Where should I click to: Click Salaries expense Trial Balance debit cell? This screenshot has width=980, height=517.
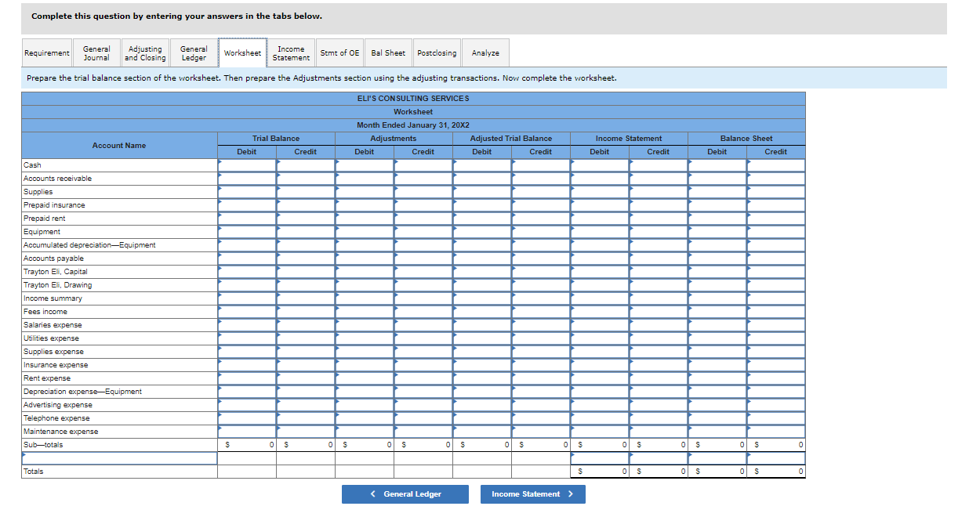coord(247,325)
